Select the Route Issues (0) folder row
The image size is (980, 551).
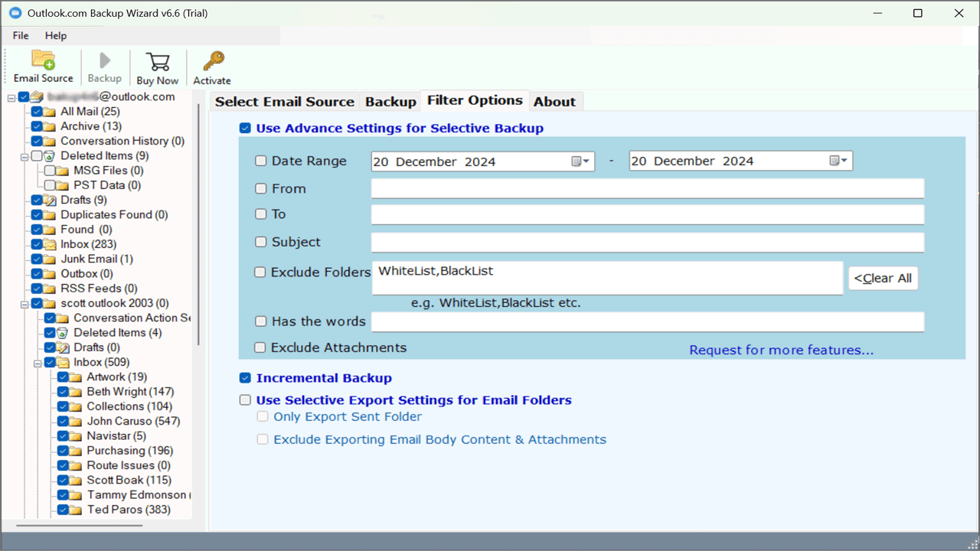tap(114, 465)
